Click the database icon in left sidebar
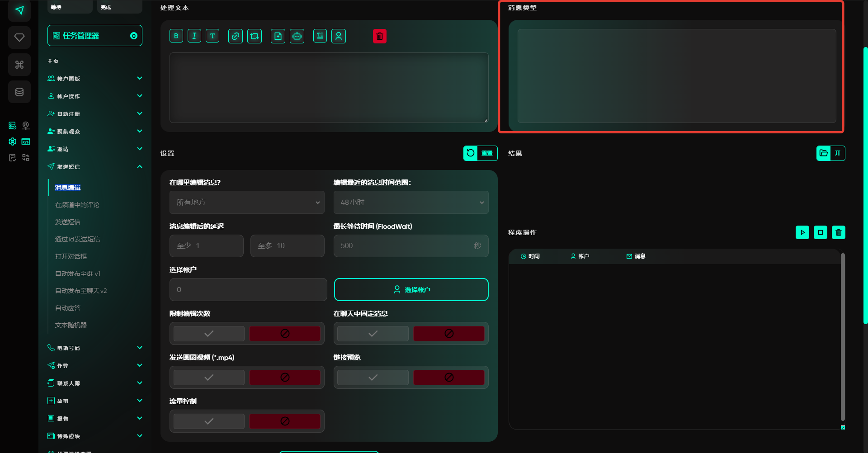Image resolution: width=868 pixels, height=453 pixels. pos(19,92)
